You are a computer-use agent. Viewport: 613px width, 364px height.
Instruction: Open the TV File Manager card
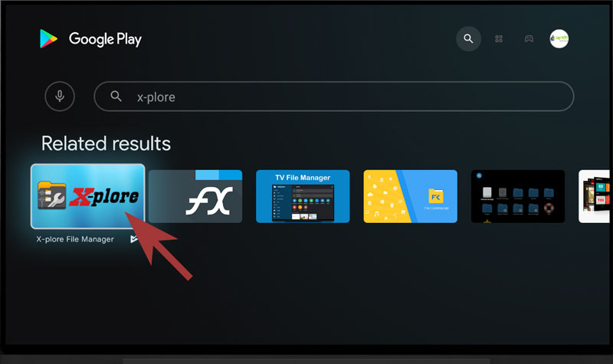point(303,196)
